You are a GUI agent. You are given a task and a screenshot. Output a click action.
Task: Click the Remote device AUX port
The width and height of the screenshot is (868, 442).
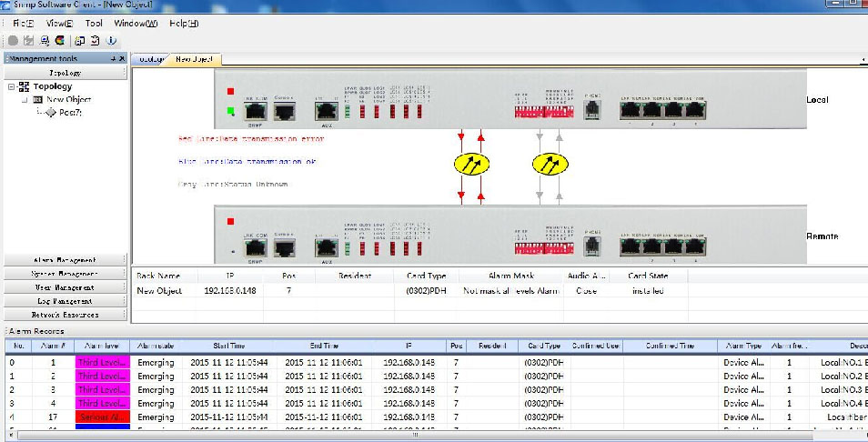(326, 248)
